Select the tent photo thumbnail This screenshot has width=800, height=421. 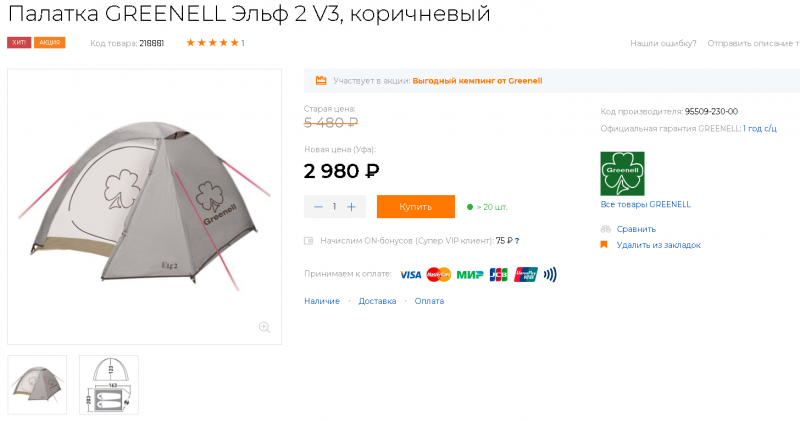37,385
